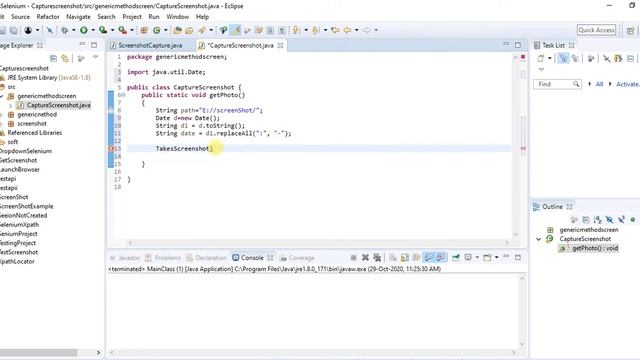The image size is (640, 360).
Task: Toggle Link with Editor in Package Explorer
Action: pyautogui.click(x=65, y=58)
